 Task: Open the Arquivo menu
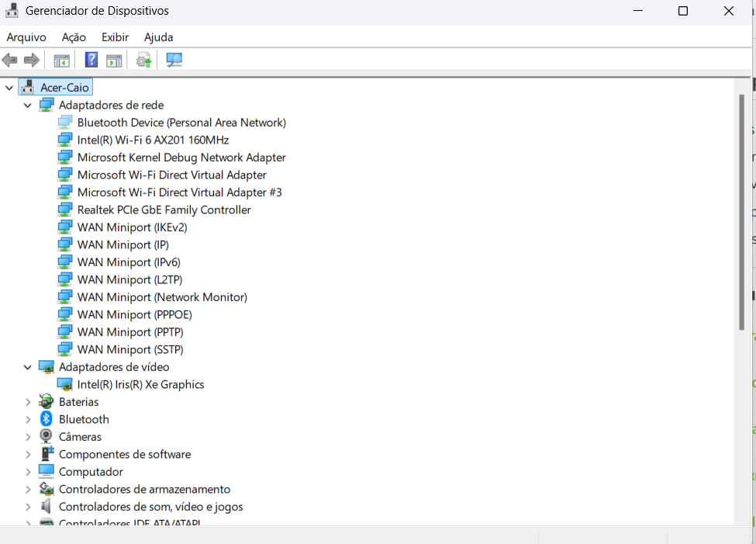(26, 37)
